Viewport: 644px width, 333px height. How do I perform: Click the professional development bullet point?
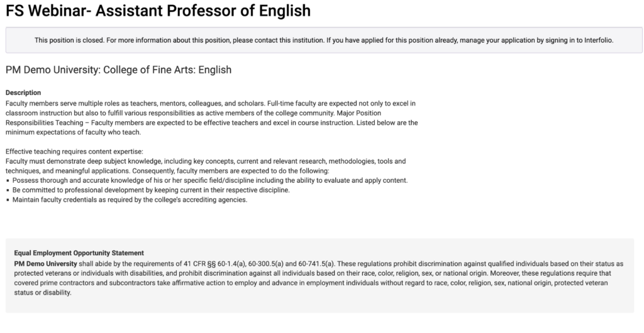(151, 190)
